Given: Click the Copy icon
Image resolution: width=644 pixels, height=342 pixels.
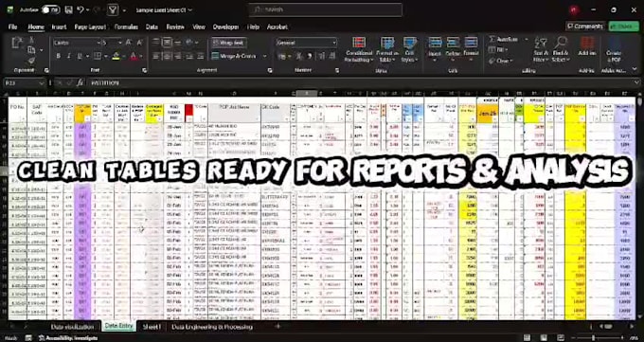Looking at the screenshot, I should [x=31, y=50].
